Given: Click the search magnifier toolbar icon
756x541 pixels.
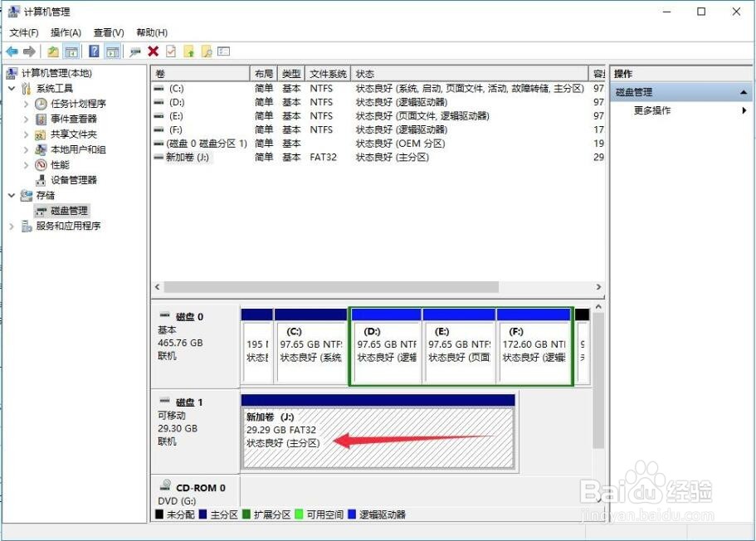Looking at the screenshot, I should [x=207, y=51].
